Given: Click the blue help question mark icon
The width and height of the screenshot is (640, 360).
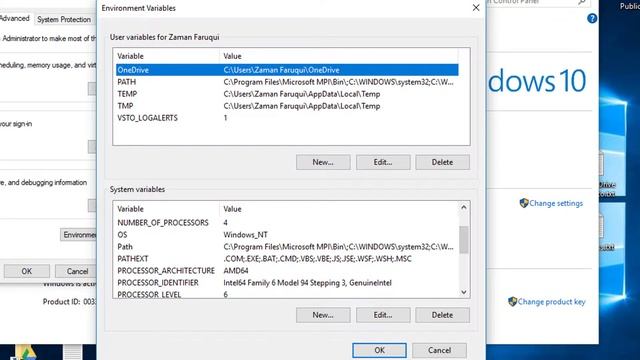Looking at the screenshot, I should (x=592, y=18).
